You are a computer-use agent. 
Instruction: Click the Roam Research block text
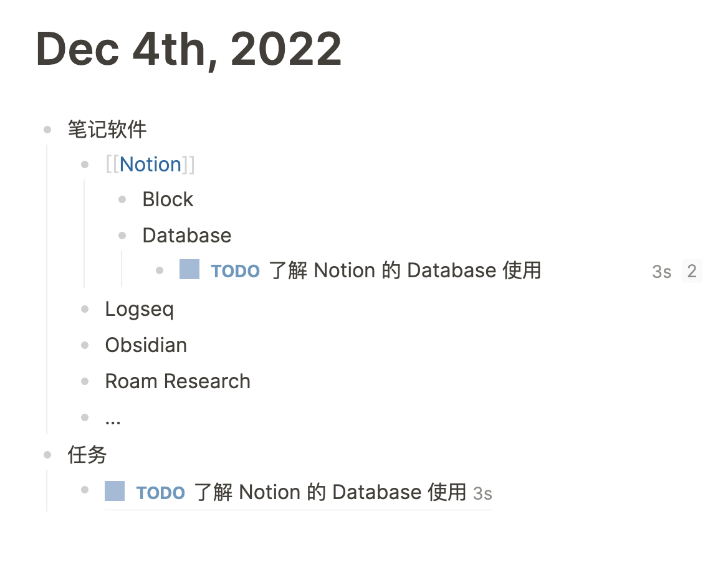coord(178,381)
